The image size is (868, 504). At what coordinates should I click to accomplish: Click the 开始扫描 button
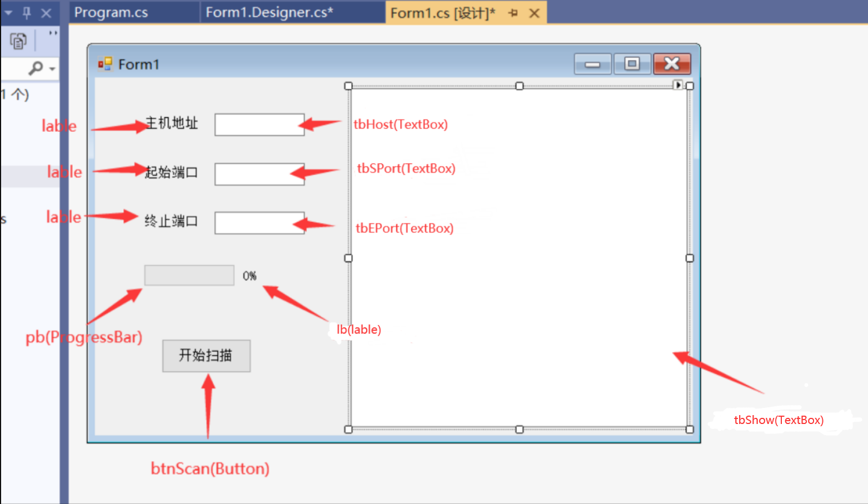pyautogui.click(x=206, y=356)
